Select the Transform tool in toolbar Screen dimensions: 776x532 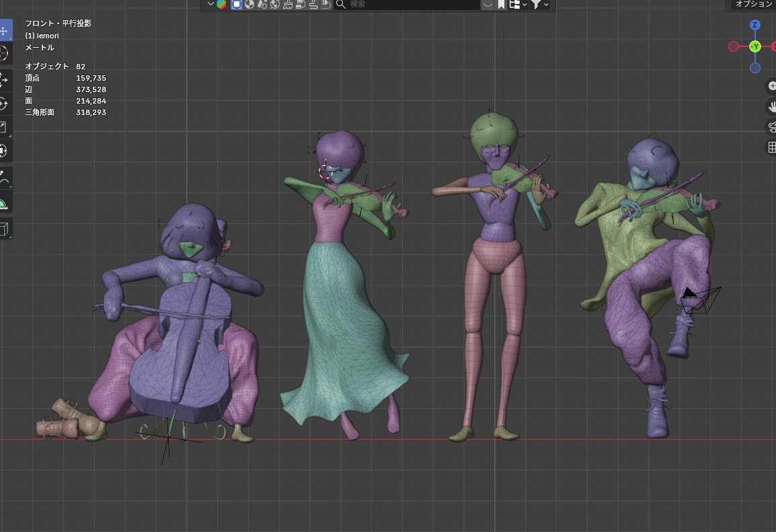pyautogui.click(x=4, y=151)
